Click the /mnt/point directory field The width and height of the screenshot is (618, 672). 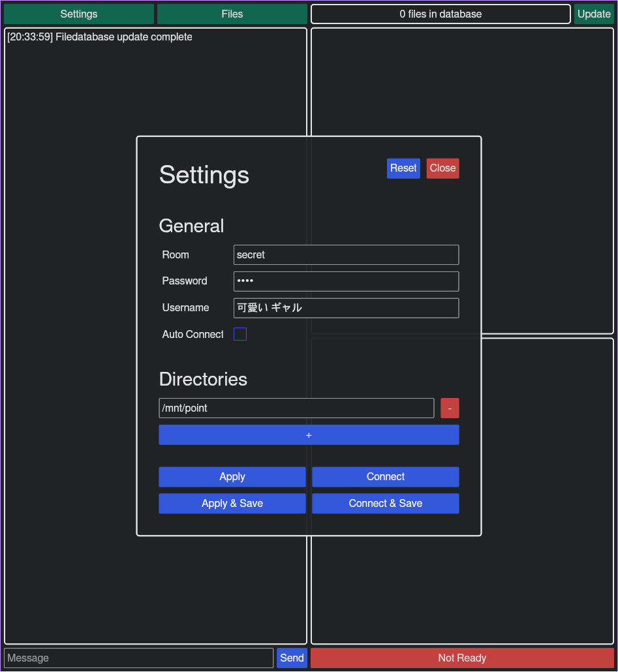tap(296, 408)
